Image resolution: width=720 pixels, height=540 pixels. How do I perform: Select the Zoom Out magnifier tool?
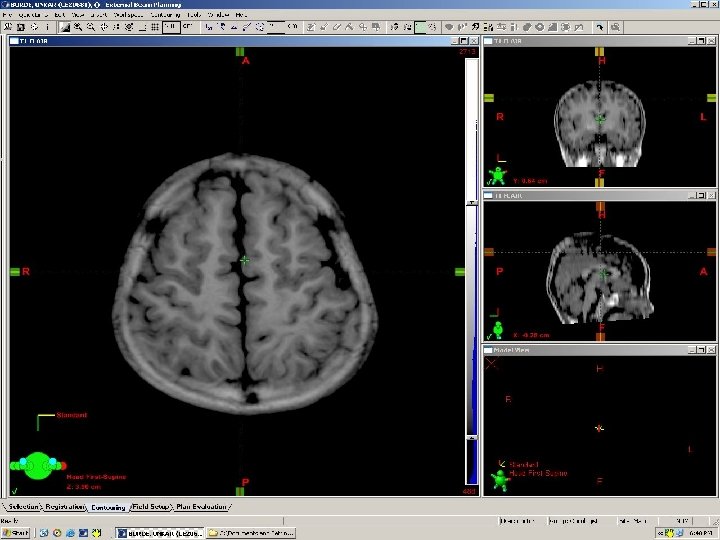click(91, 28)
